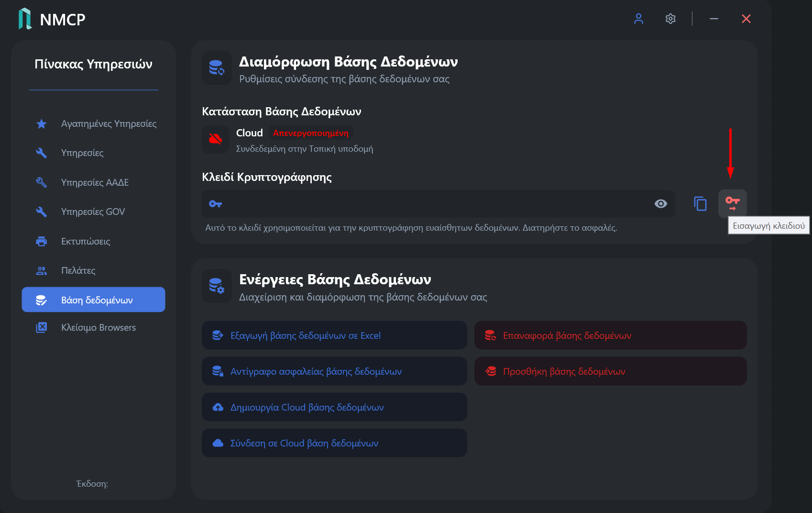Screen dimensions: 812x513
Task: Click the encryption key input field
Action: tap(438, 204)
